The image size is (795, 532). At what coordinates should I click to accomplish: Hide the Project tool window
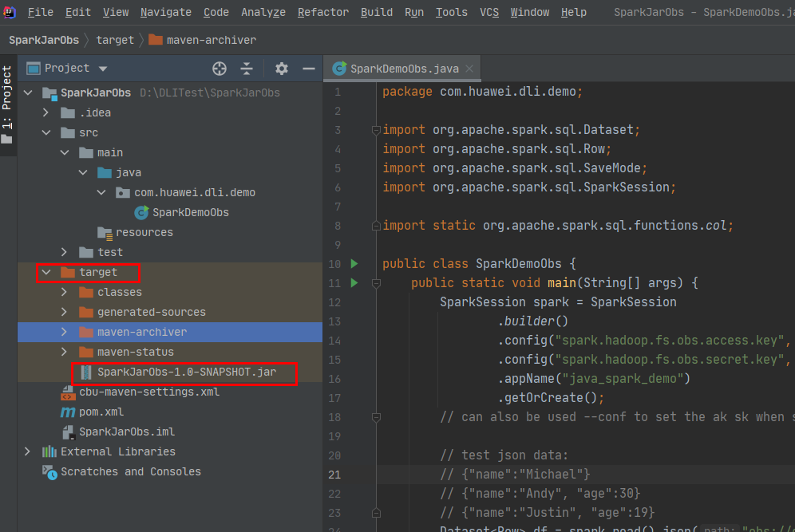click(309, 69)
